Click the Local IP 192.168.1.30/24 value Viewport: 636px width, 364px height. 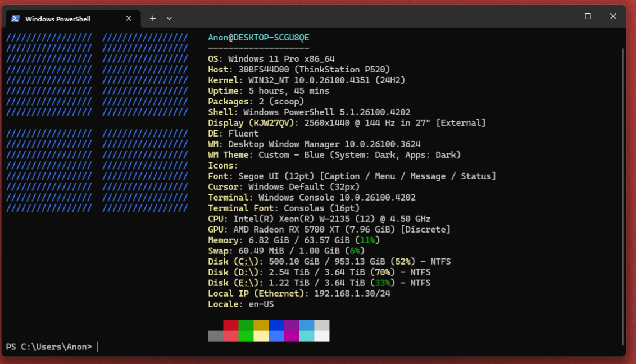[352, 294]
